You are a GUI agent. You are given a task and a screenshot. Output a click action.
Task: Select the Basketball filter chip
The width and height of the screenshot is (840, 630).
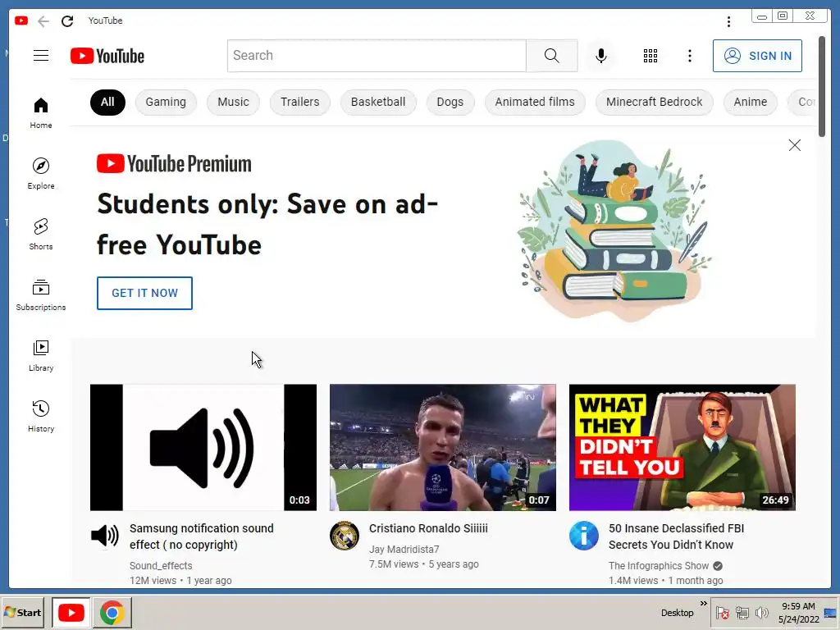378,103
